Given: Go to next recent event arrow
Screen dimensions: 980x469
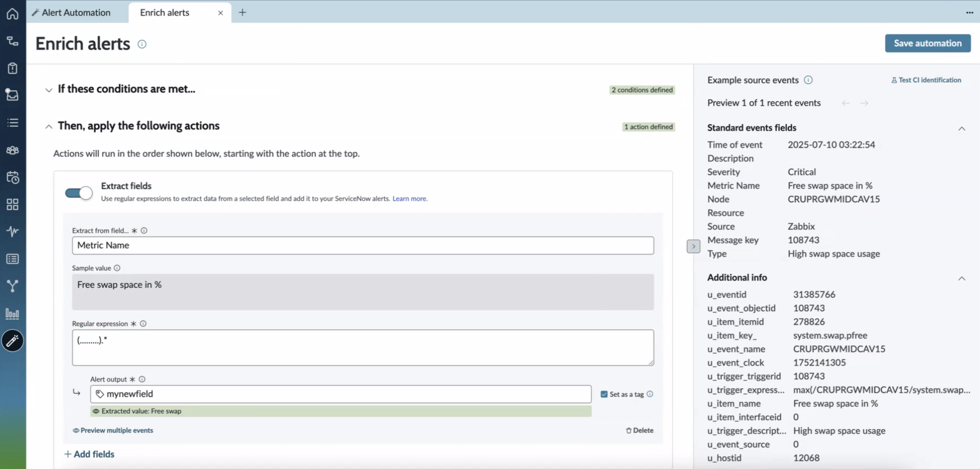Looking at the screenshot, I should click(x=864, y=103).
